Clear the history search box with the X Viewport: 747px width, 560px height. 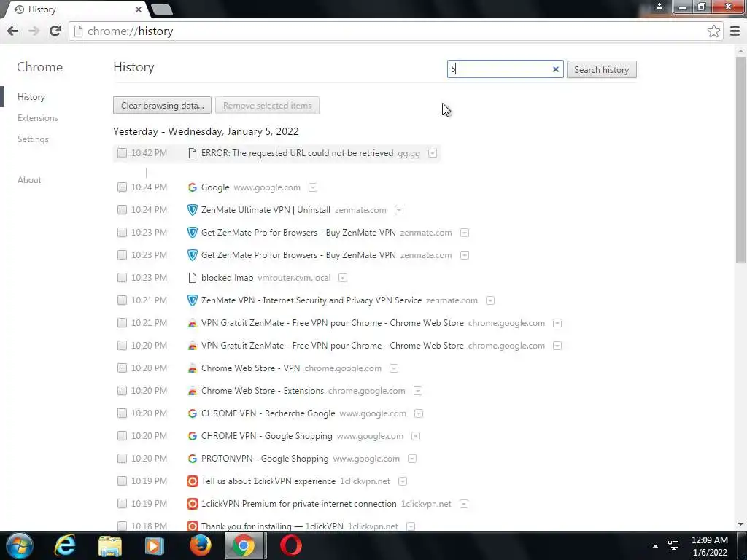click(x=555, y=69)
